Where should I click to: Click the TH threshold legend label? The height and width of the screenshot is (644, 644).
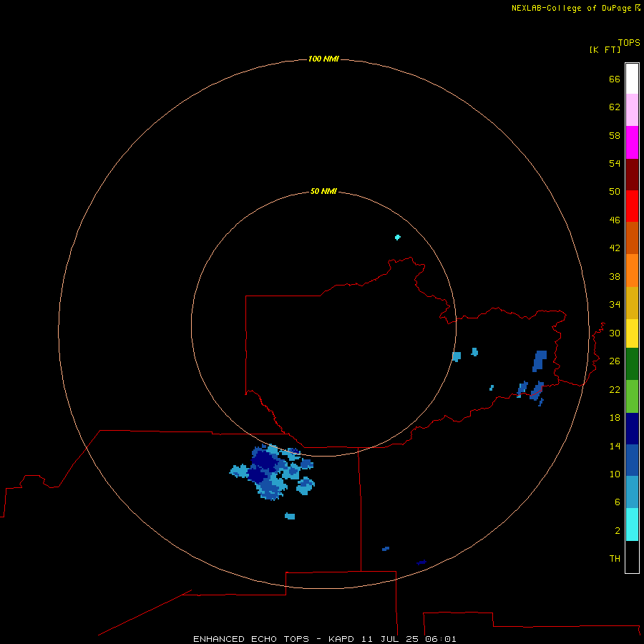tap(615, 558)
